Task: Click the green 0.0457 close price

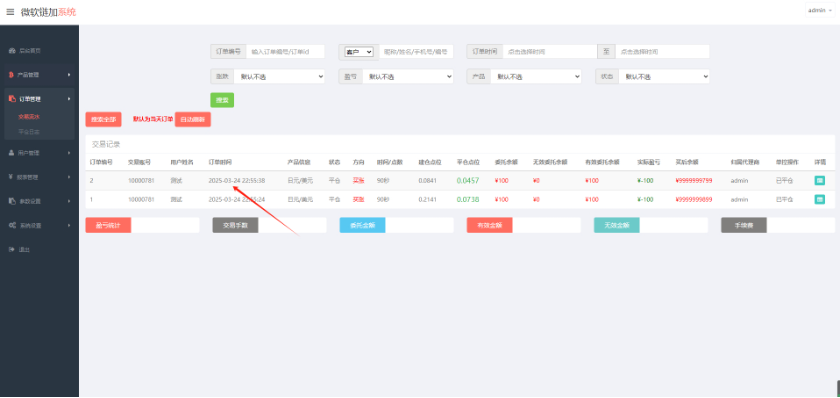Action: (468, 181)
